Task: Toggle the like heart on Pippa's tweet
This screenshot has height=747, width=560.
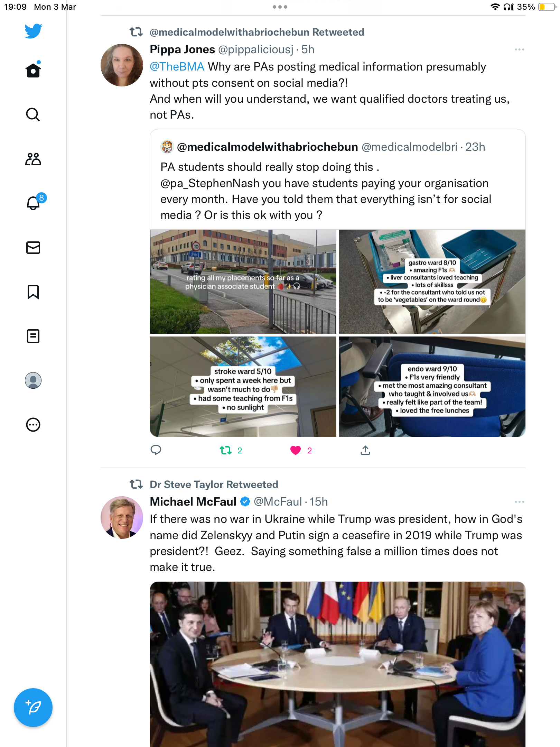Action: pos(296,450)
